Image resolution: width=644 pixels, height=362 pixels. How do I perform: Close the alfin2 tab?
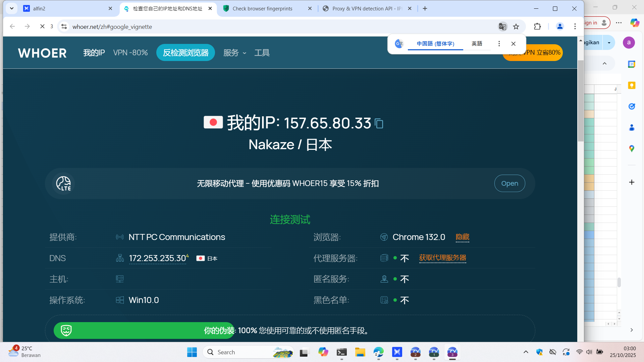[x=110, y=8]
